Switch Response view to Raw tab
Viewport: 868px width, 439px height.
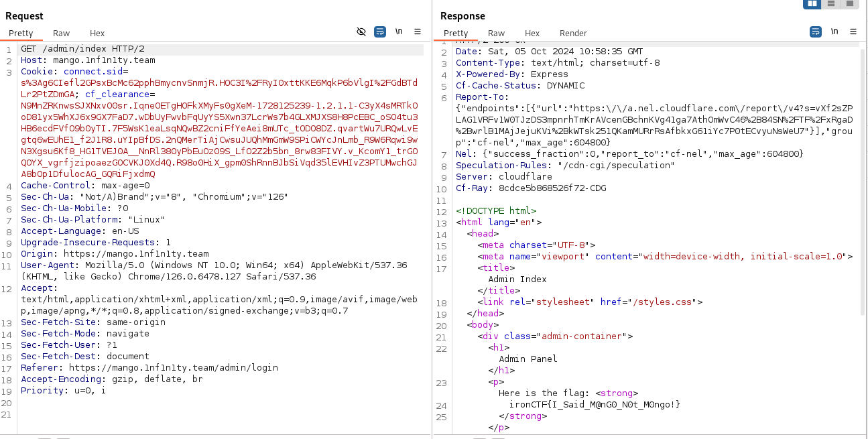click(x=496, y=33)
